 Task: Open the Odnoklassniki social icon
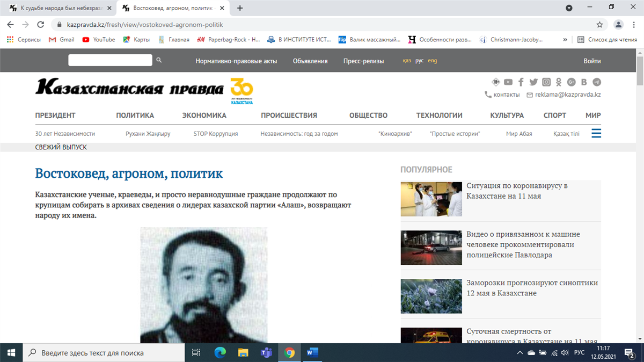coord(559,82)
